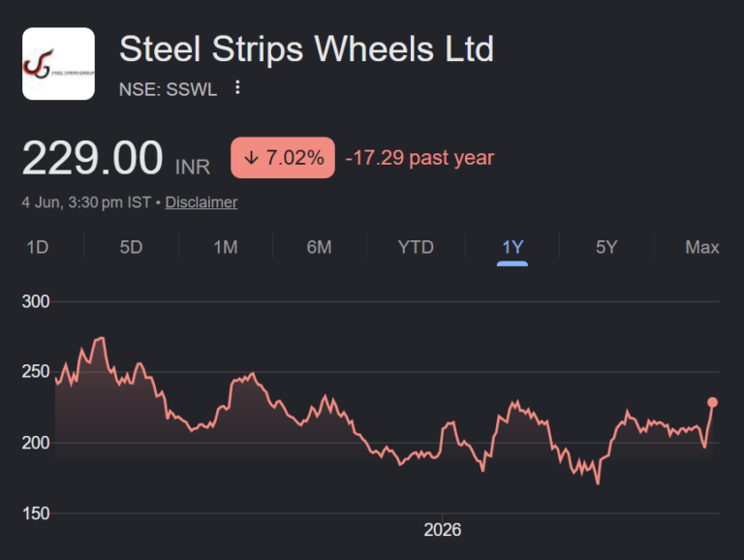The width and height of the screenshot is (744, 560).
Task: Click the latest price dot on chart
Action: coord(712,402)
